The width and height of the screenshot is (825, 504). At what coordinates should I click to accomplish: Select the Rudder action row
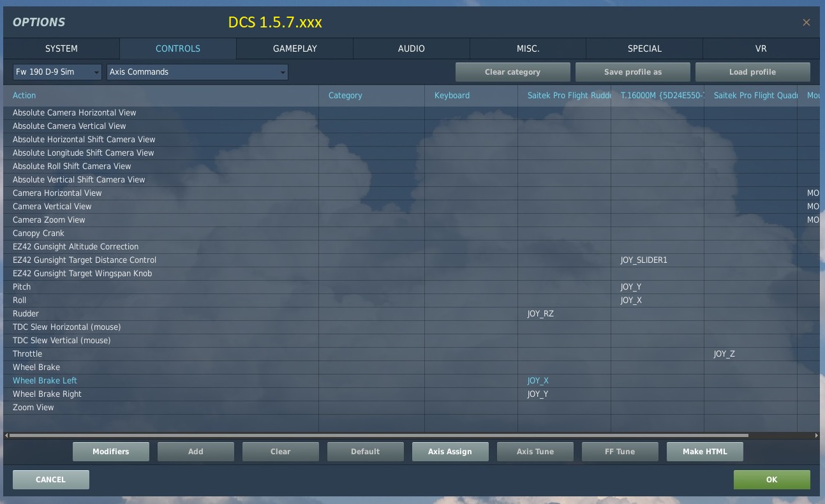pos(411,314)
